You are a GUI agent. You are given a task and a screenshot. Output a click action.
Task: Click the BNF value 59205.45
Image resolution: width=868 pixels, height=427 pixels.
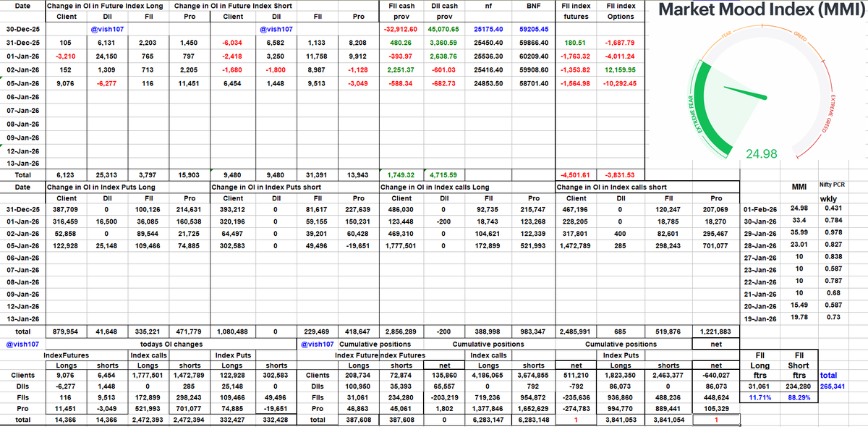point(532,28)
